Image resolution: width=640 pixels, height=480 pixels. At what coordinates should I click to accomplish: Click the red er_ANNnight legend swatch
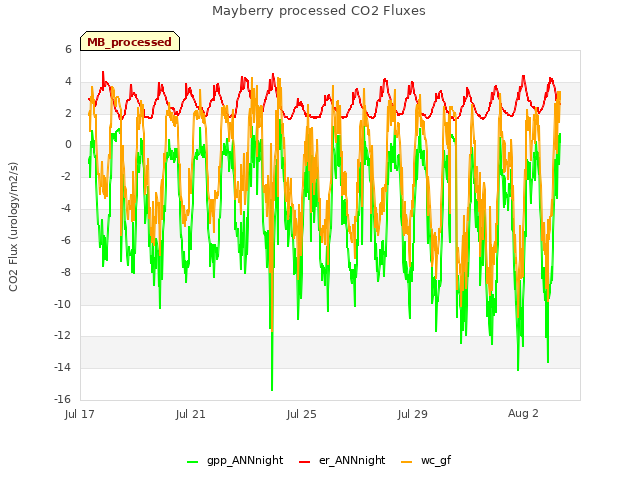coord(304,462)
